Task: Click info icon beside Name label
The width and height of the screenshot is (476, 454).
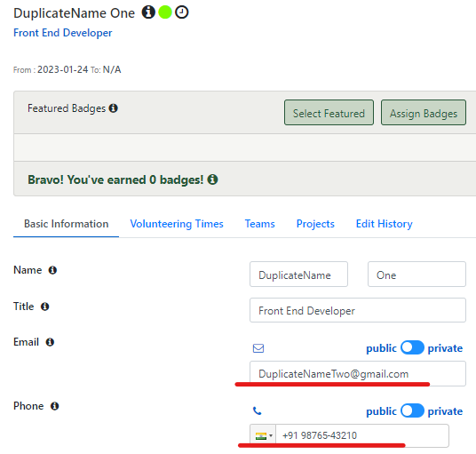Action: tap(52, 270)
